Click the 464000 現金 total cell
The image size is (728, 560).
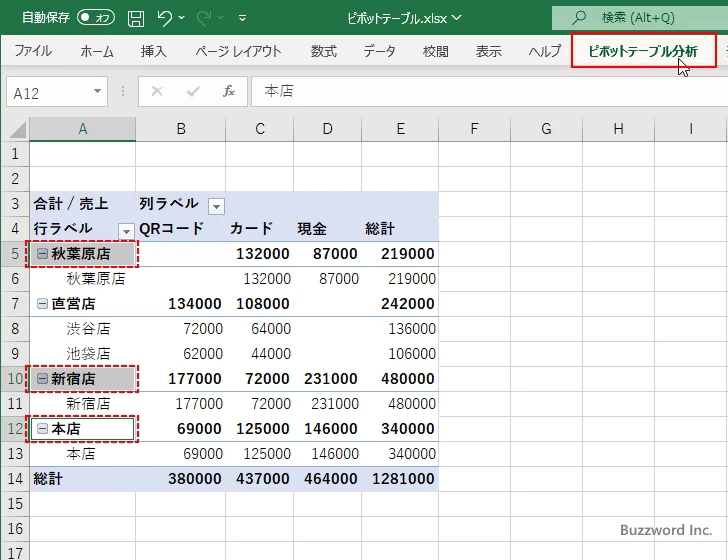[x=331, y=479]
